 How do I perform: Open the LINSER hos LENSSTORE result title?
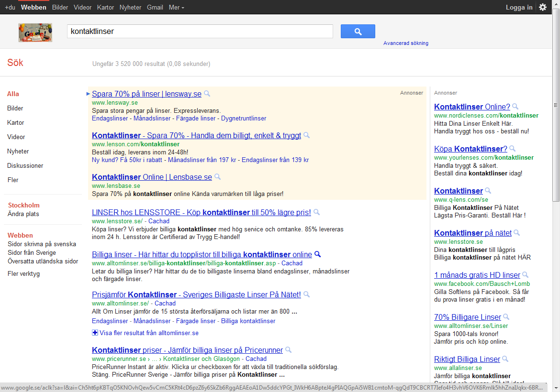202,212
